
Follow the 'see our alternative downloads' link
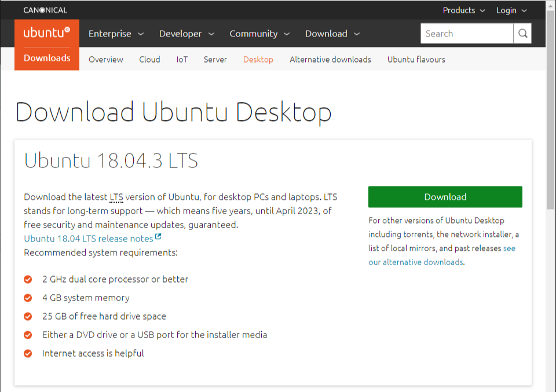coord(442,255)
